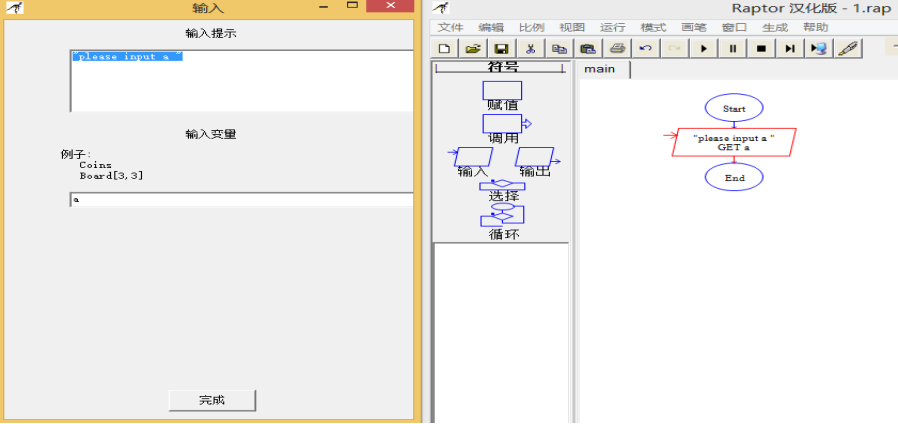Stop execution with the Stop button

761,49
